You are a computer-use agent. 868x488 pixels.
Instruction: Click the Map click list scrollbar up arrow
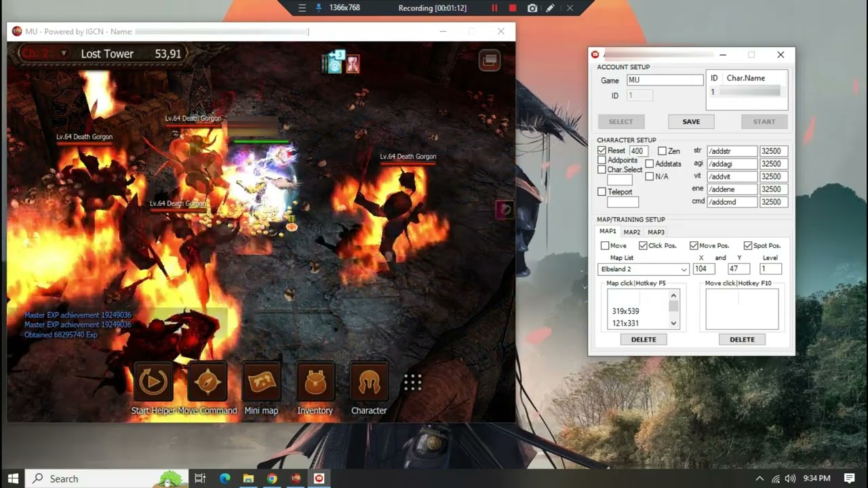(673, 296)
